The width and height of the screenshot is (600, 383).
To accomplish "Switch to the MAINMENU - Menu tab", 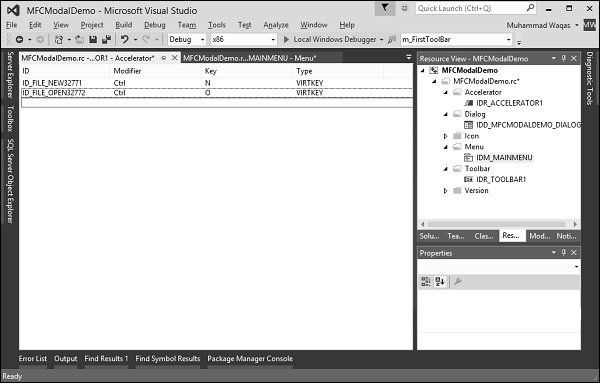I will click(x=249, y=58).
